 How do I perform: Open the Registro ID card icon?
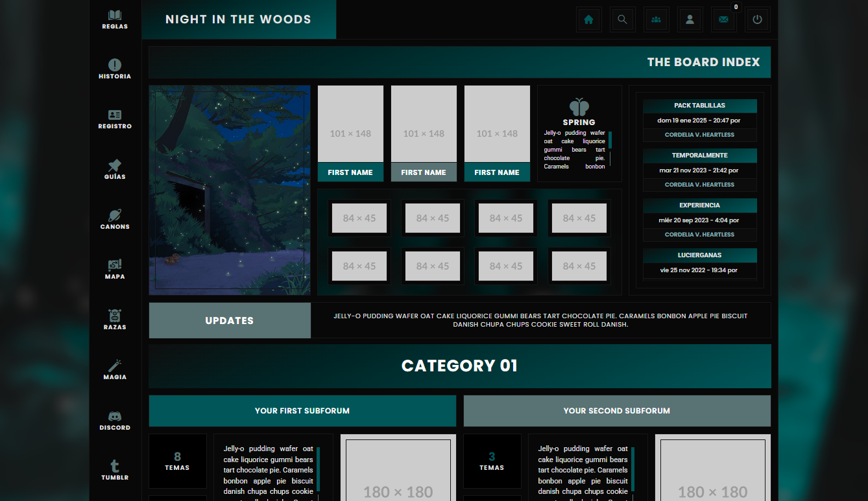click(115, 115)
